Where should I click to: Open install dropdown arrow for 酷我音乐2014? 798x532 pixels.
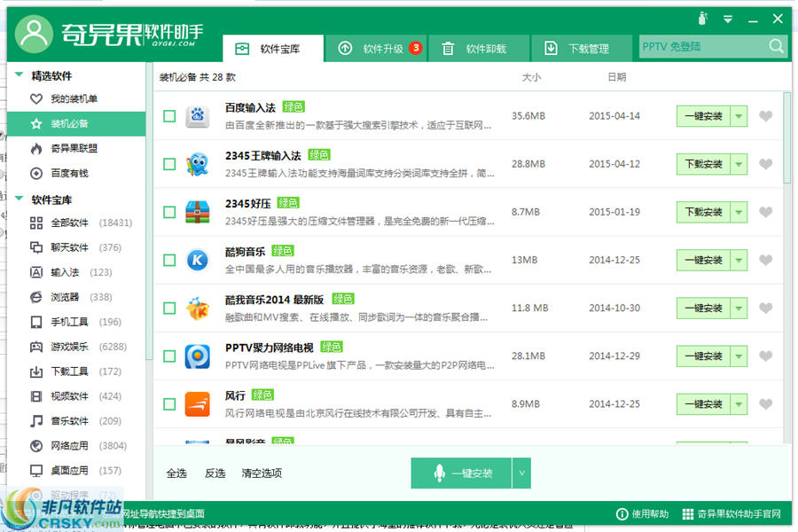pos(739,308)
